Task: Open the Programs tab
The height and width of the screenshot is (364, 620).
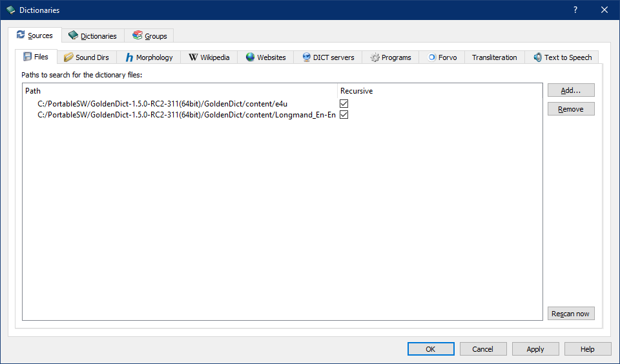Action: click(x=391, y=57)
